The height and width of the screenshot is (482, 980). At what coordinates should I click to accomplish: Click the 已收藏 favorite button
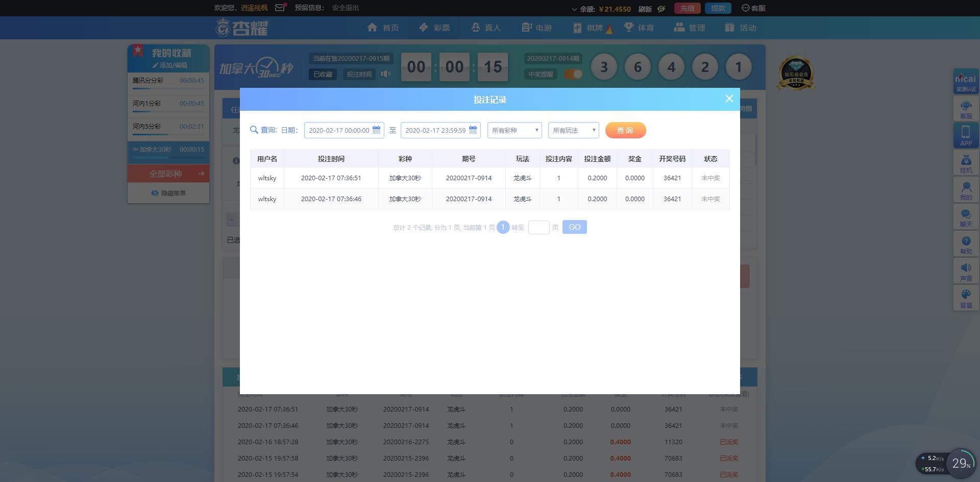pos(323,74)
